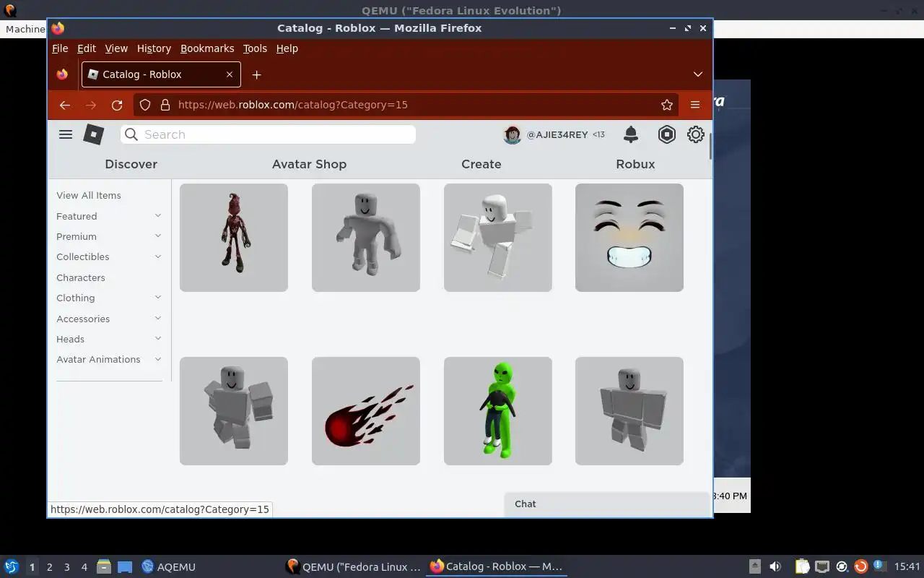This screenshot has width=924, height=578.
Task: Open the Edit menu
Action: coord(87,48)
